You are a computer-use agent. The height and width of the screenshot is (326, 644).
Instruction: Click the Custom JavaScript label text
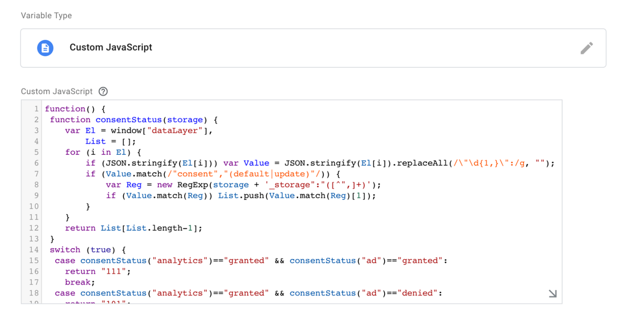click(110, 47)
